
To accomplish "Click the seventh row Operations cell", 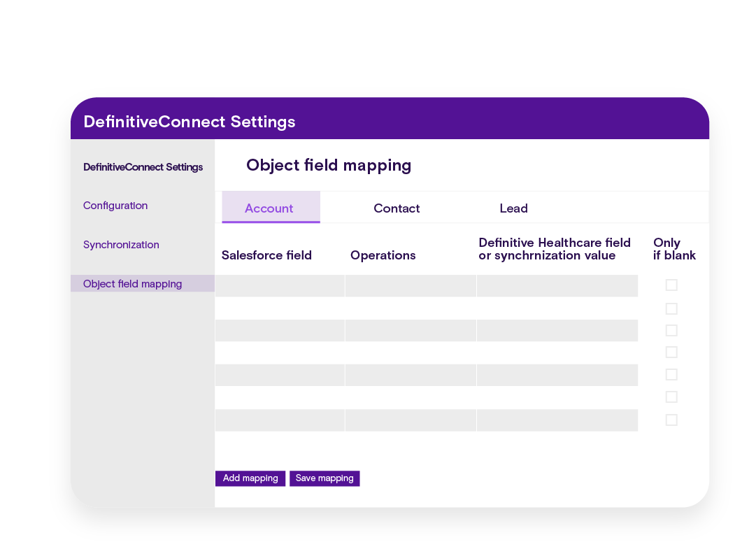I will point(411,420).
